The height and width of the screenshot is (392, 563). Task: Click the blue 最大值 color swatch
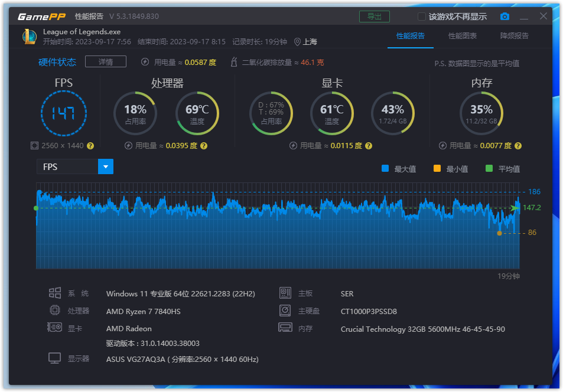pos(385,168)
